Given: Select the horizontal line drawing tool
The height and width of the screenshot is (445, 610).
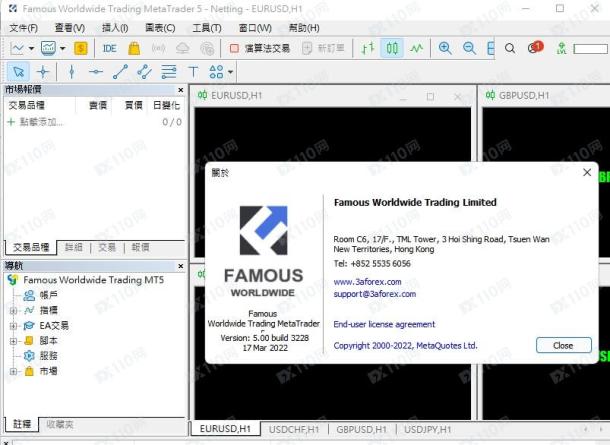Looking at the screenshot, I should pyautogui.click(x=96, y=72).
